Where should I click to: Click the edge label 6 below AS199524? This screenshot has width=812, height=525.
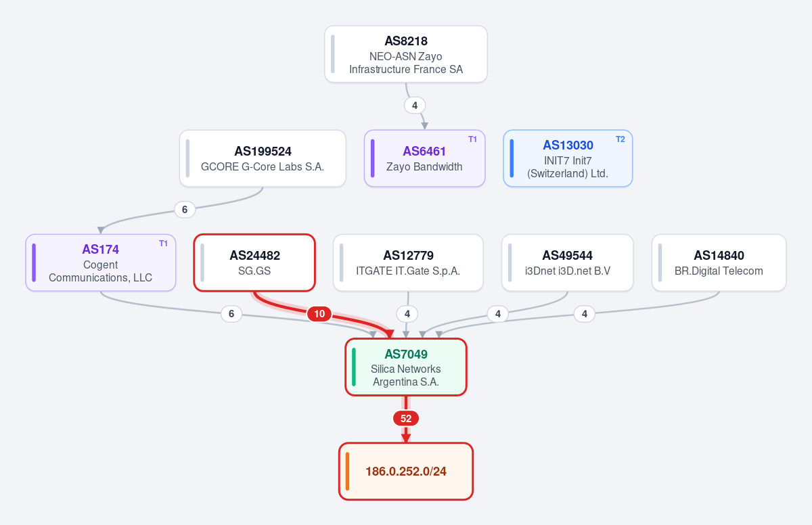tap(185, 210)
